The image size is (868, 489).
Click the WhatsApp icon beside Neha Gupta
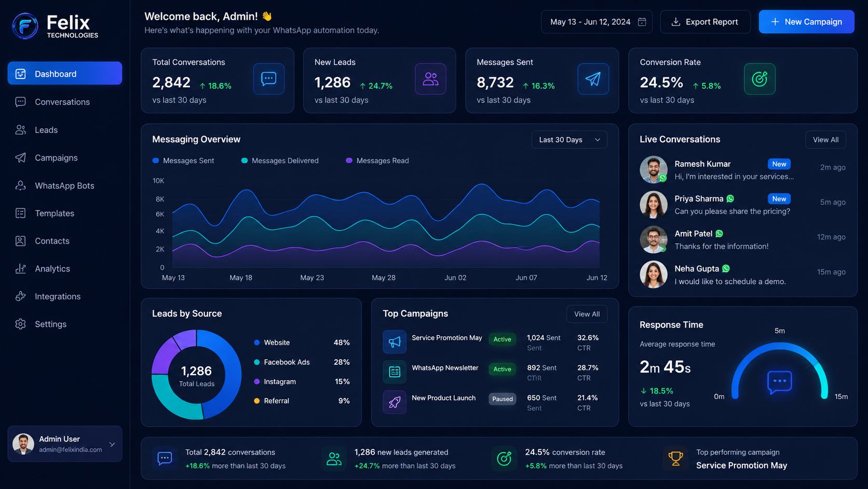click(x=726, y=269)
